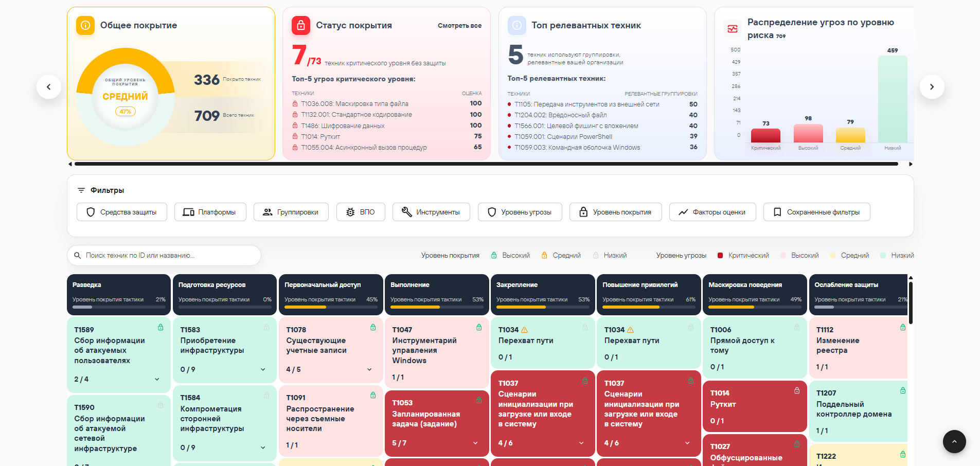Click the warning triangle on T1034 in Закрепление
Image resolution: width=980 pixels, height=466 pixels.
[524, 330]
